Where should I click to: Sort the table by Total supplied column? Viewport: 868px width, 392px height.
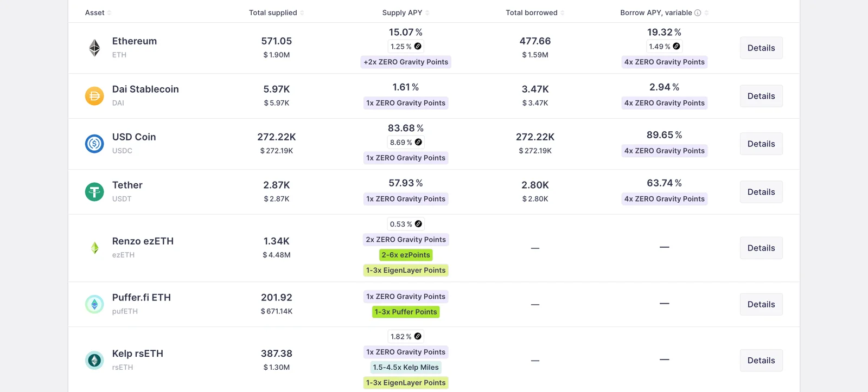(x=276, y=12)
